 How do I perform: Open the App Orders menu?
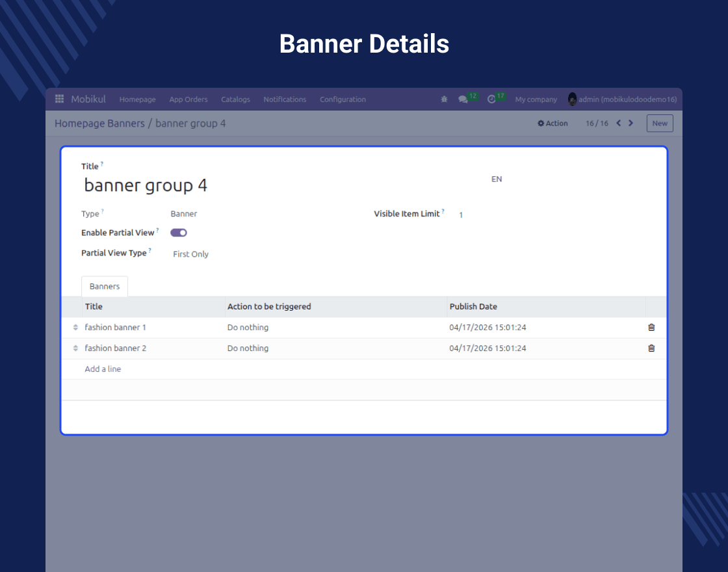[x=188, y=99]
